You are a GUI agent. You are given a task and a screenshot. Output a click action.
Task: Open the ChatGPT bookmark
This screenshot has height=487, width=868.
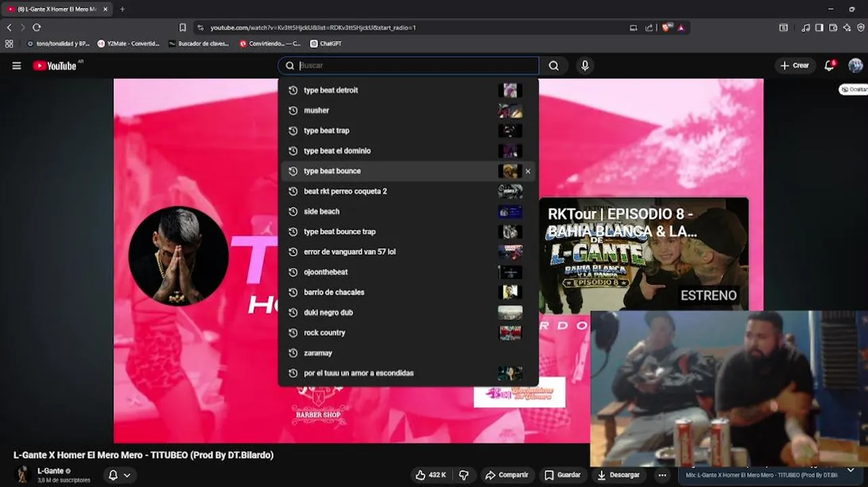click(x=327, y=43)
